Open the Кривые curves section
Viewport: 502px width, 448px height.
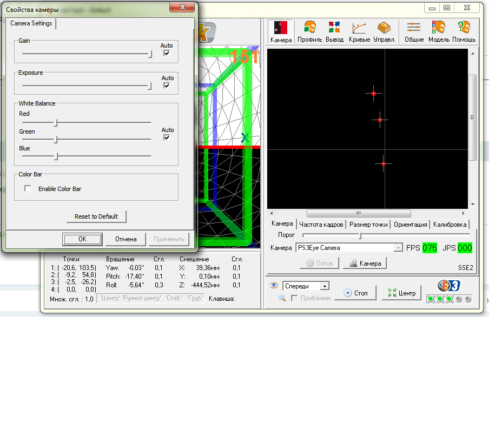tap(359, 31)
